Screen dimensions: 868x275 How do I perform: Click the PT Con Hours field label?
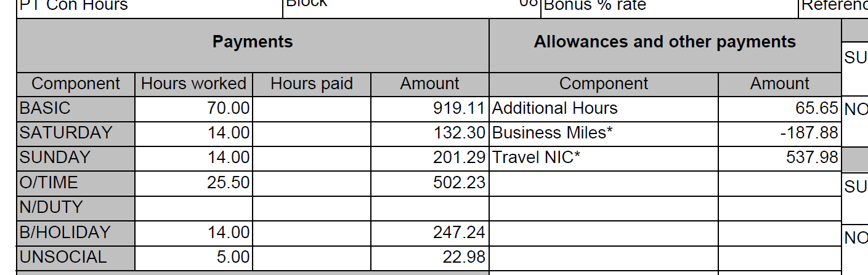(74, 6)
